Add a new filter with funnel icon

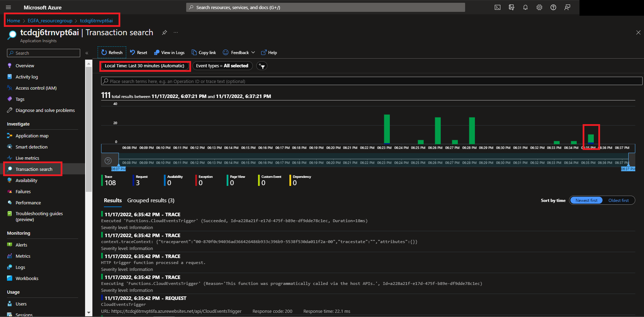pos(262,66)
